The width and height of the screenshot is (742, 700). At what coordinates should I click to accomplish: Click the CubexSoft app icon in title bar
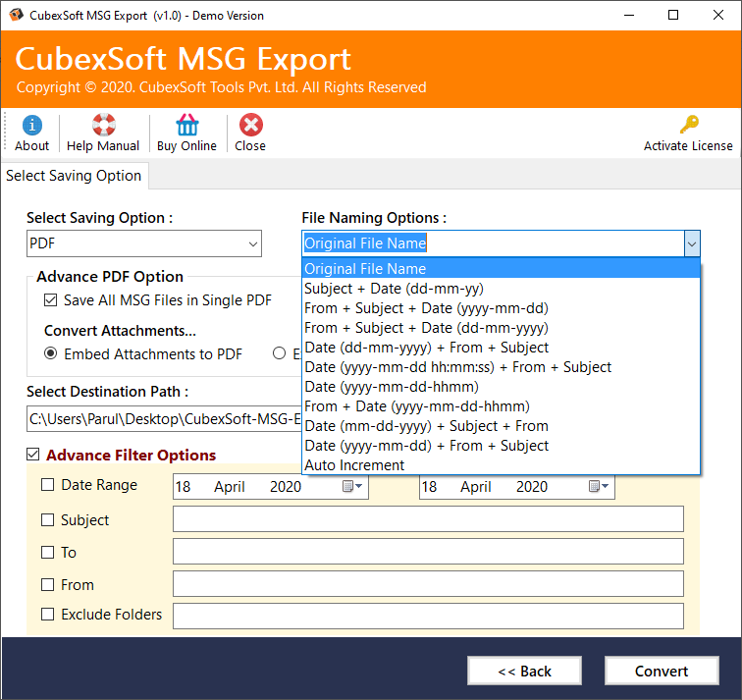[x=15, y=15]
